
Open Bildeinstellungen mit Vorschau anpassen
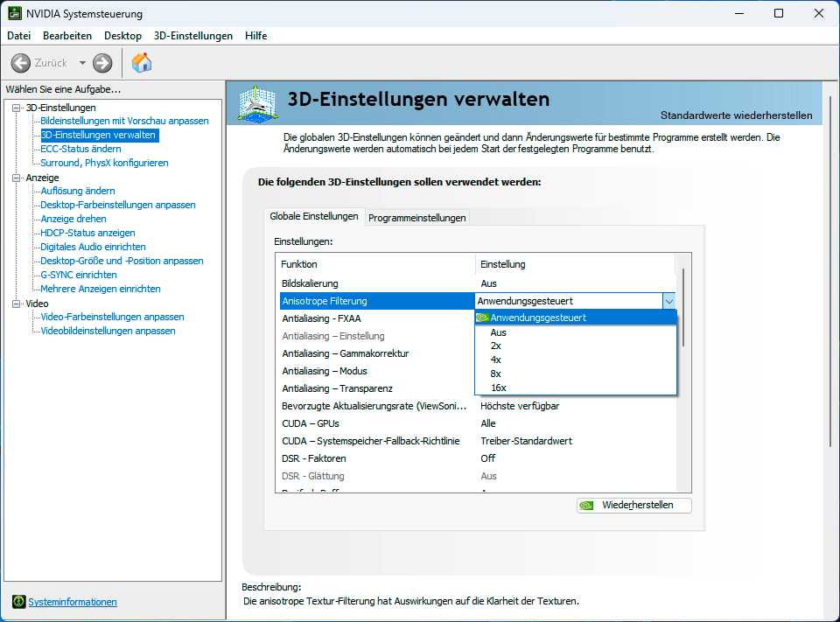(125, 121)
